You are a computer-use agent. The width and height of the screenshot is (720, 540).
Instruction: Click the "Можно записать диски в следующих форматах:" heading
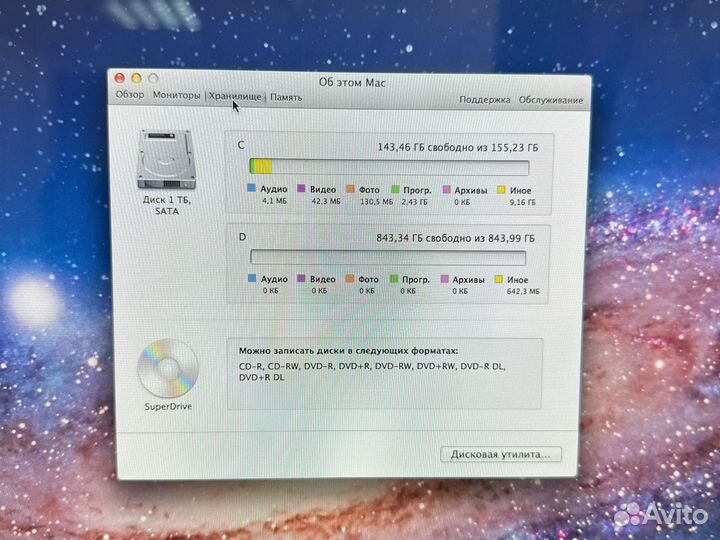(348, 351)
